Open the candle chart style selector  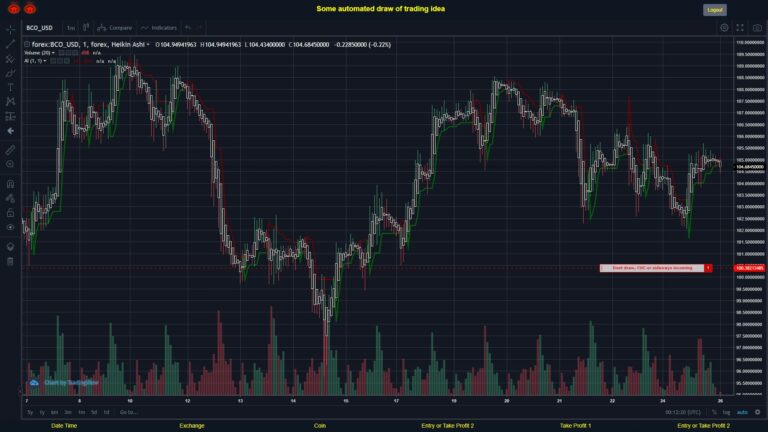86,27
